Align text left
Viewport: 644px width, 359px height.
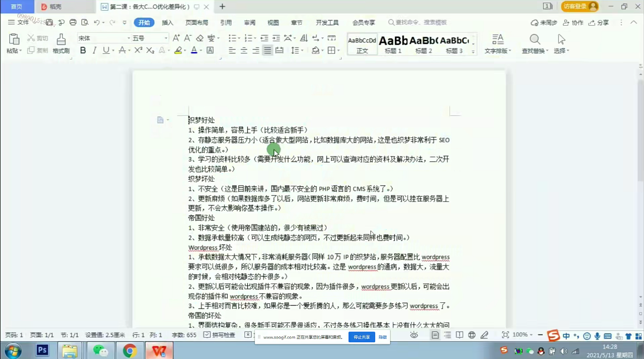coord(232,51)
